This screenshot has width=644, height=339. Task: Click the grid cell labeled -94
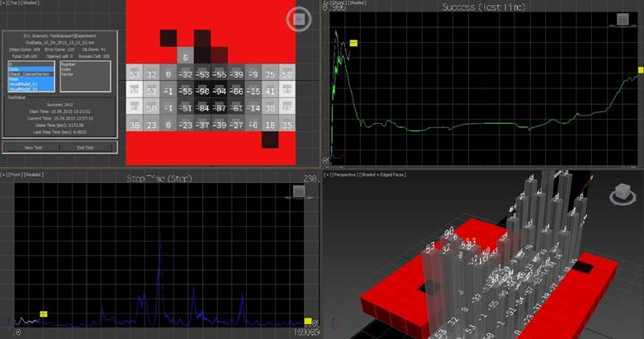tap(220, 89)
